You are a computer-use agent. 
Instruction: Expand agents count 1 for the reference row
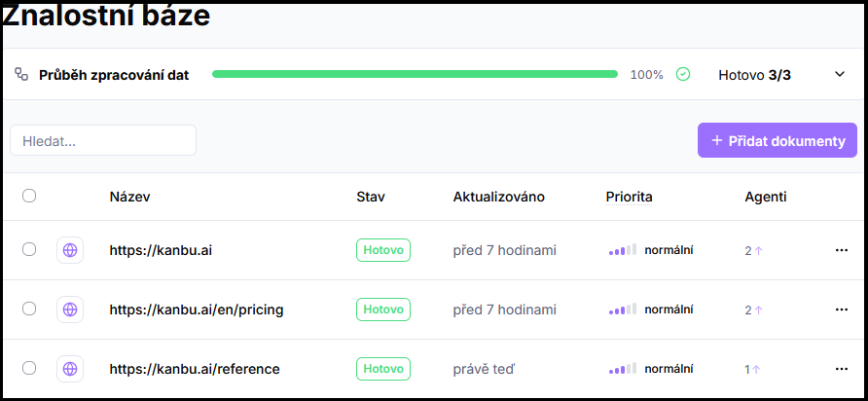point(752,370)
